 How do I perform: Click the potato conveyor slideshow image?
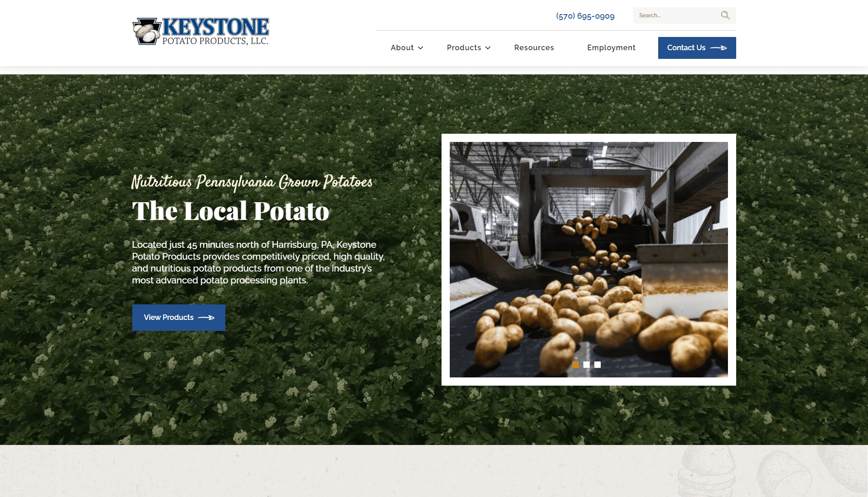point(589,259)
